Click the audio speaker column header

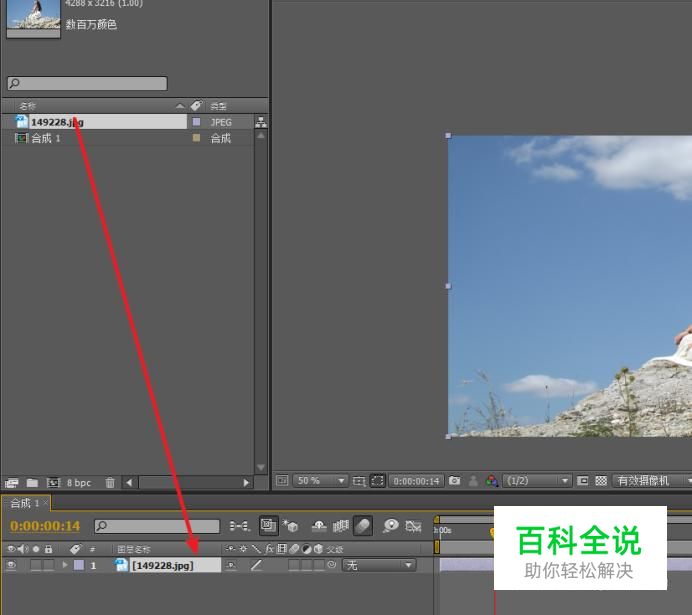pyautogui.click(x=23, y=549)
